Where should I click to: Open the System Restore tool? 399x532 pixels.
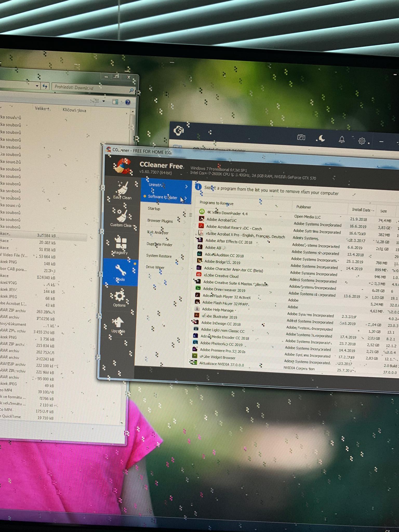[x=159, y=256]
